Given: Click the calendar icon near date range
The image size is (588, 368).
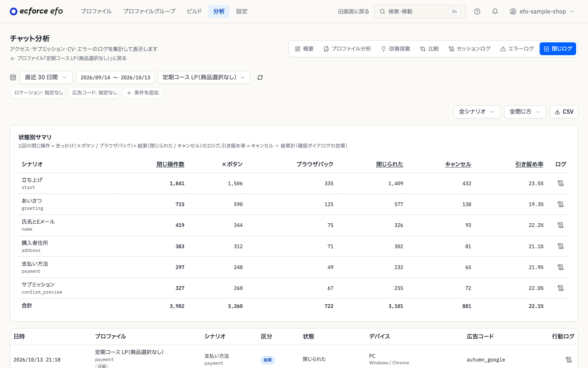Looking at the screenshot, I should (13, 77).
